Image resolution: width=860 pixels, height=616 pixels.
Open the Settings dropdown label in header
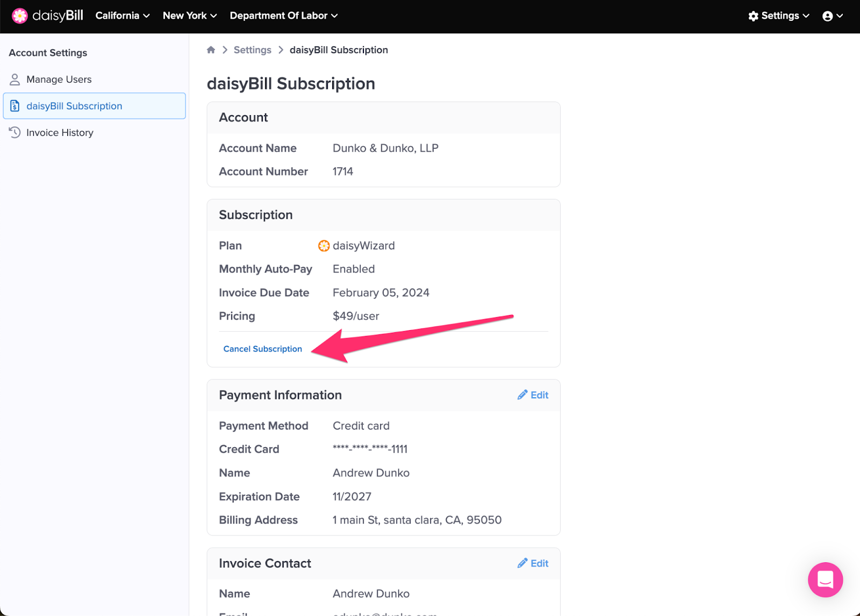point(780,16)
